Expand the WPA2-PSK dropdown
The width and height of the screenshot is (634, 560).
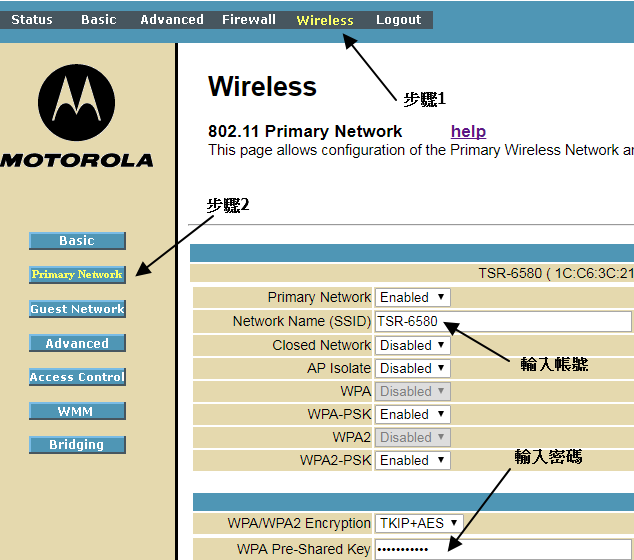click(412, 461)
